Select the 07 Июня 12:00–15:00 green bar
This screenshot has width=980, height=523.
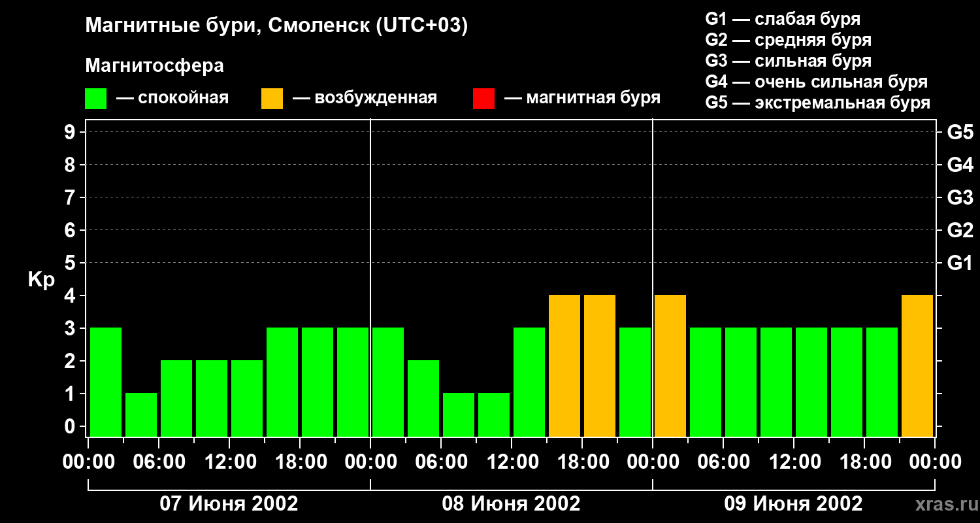(x=247, y=398)
